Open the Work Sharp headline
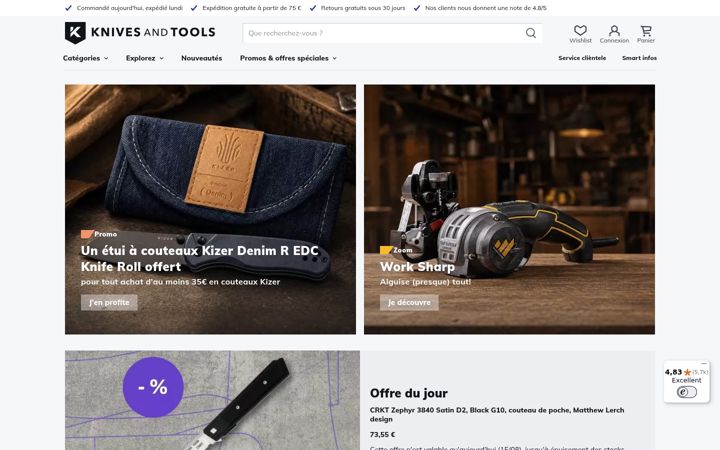The image size is (720, 450). (417, 267)
